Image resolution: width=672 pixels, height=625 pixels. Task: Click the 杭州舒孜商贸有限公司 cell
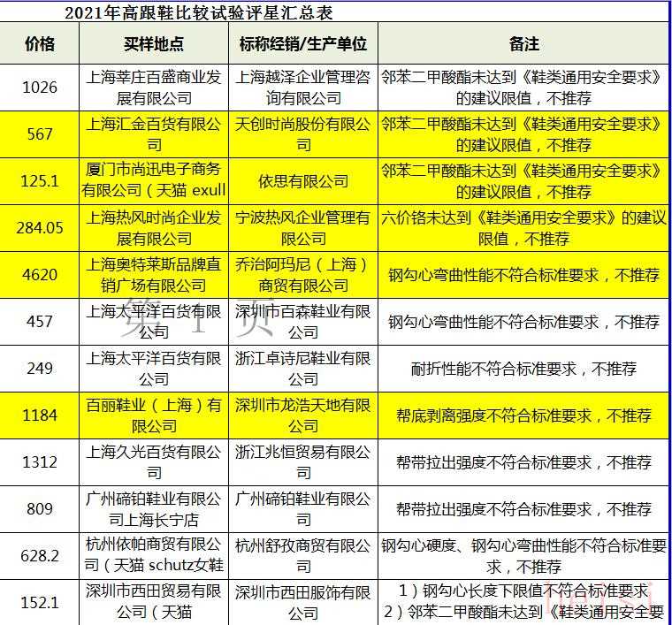tap(302, 556)
